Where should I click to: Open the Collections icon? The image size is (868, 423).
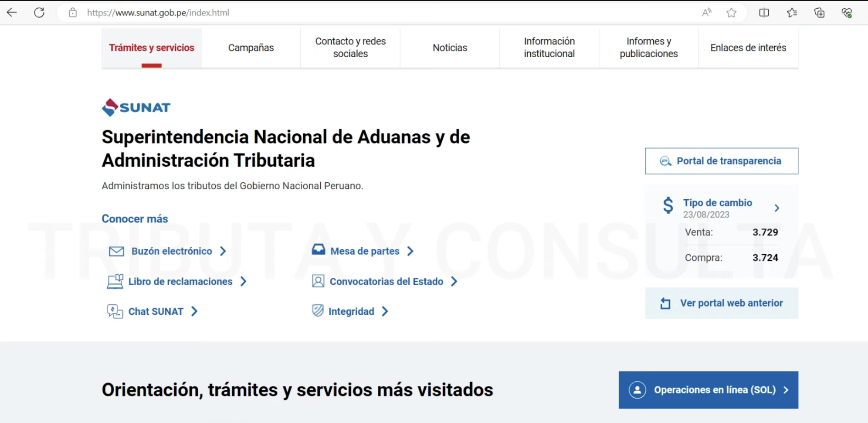click(819, 13)
